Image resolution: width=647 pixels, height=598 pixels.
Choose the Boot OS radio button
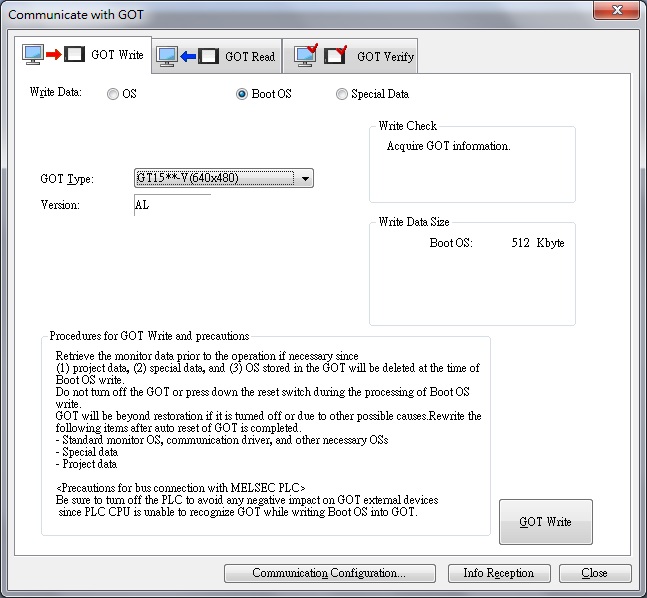242,95
